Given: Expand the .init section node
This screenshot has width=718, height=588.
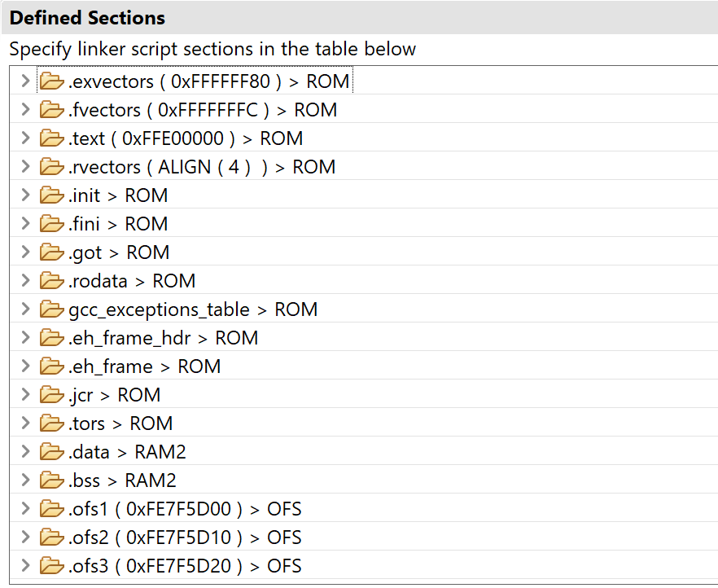Looking at the screenshot, I should point(26,195).
